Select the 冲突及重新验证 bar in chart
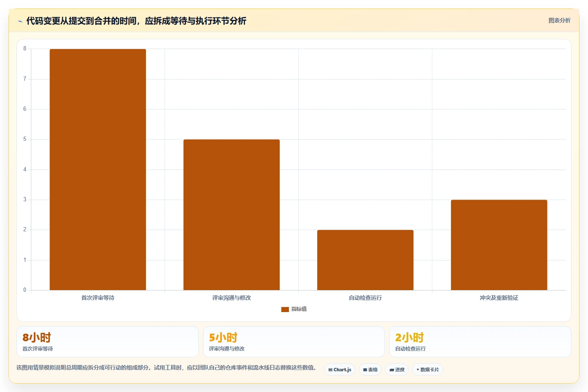 click(499, 245)
